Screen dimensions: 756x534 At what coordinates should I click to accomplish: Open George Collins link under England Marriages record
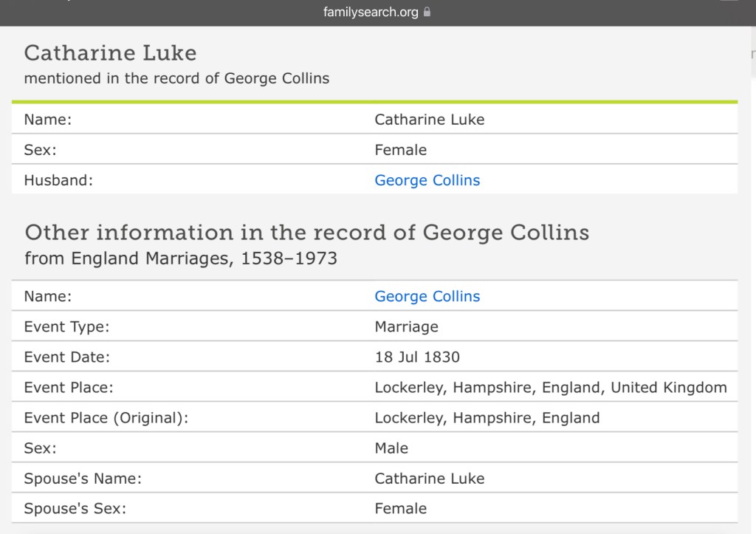427,296
